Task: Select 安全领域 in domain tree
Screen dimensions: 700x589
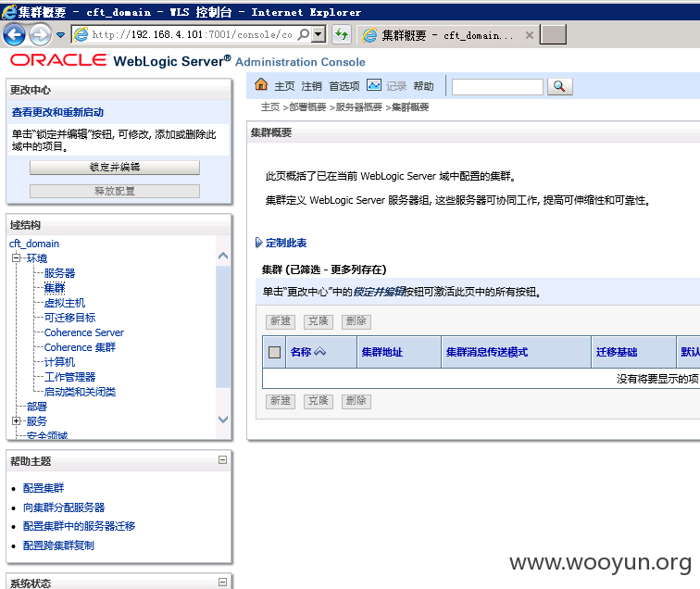Action: click(x=47, y=435)
